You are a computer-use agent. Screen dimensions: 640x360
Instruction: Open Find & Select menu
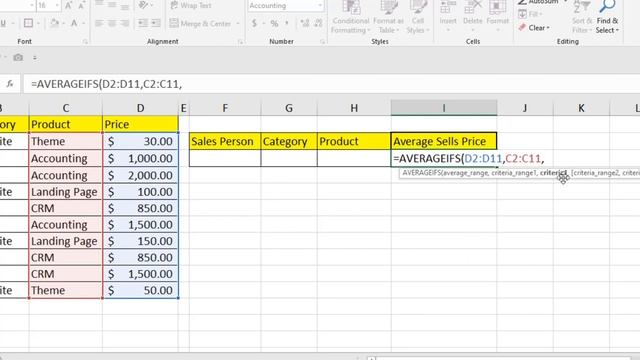607,17
